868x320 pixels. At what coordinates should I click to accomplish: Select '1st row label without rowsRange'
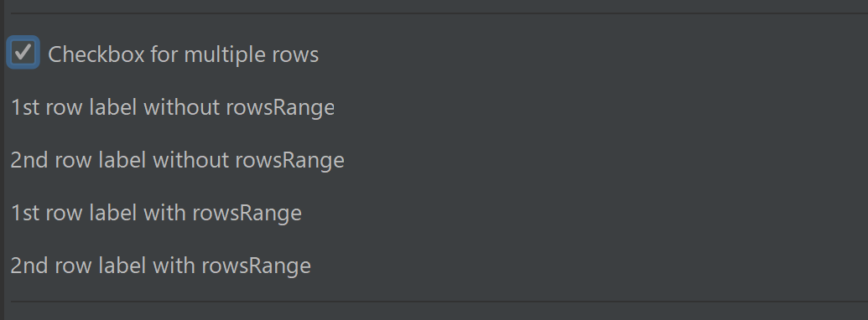[x=172, y=107]
